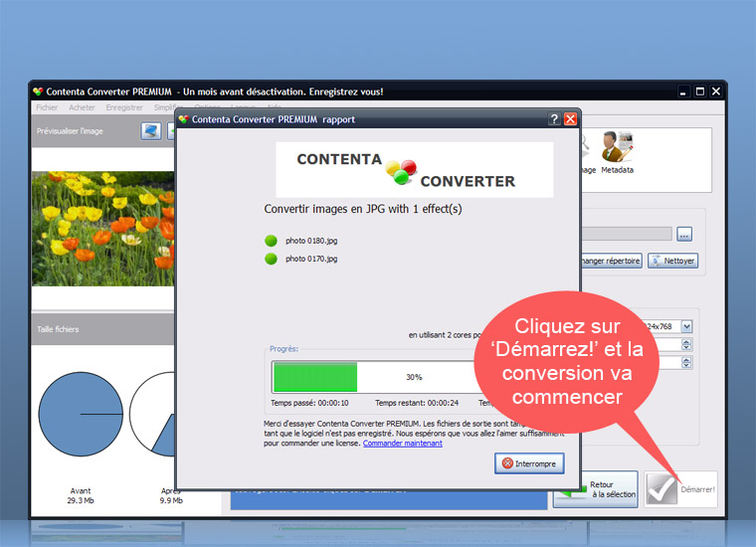Click the question mark help button in rapport dialog
This screenshot has height=547, width=756.
coord(554,119)
